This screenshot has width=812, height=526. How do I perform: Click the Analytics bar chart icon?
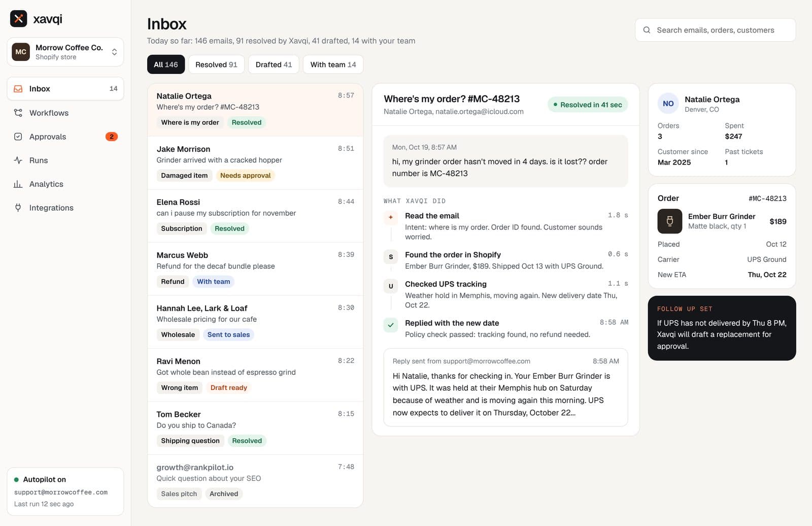pyautogui.click(x=18, y=184)
